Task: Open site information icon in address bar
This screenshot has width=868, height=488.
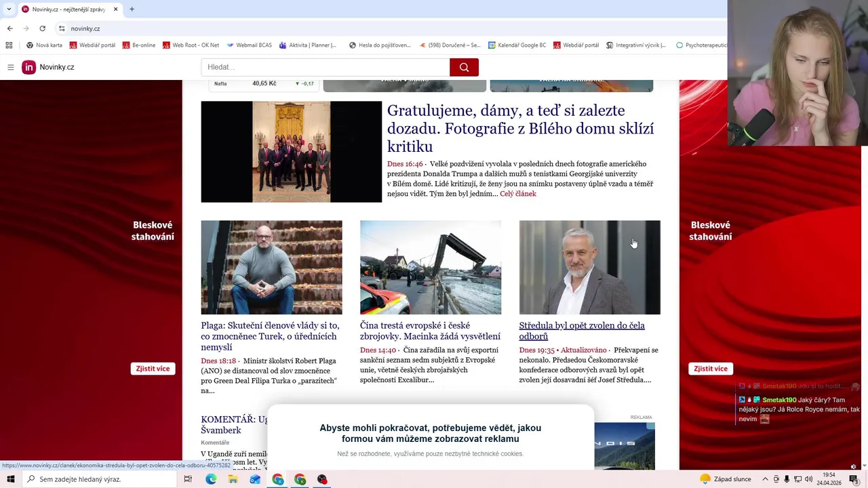Action: (x=62, y=28)
